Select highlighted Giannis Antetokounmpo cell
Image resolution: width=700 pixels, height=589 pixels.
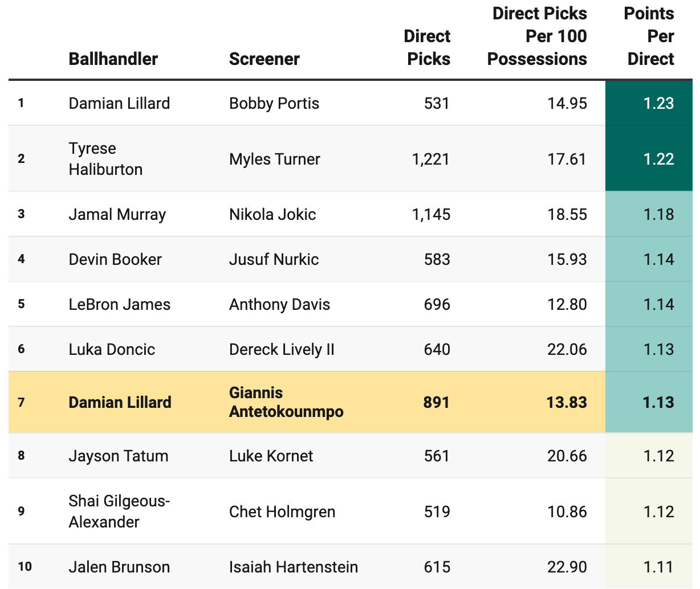point(286,402)
